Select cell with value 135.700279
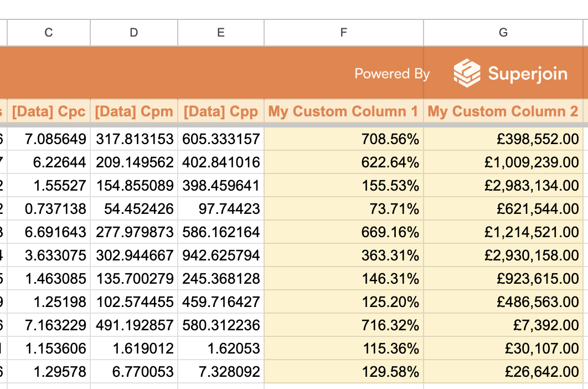This screenshot has height=389, width=588. 134,279
